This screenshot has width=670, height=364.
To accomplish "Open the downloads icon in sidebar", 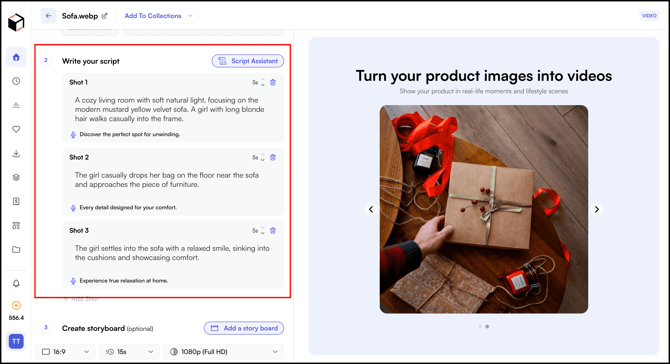I will 16,153.
